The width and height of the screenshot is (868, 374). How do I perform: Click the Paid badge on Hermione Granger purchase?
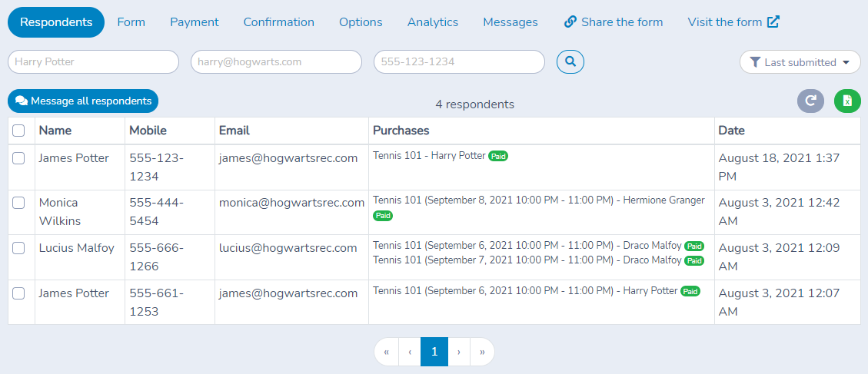point(383,216)
